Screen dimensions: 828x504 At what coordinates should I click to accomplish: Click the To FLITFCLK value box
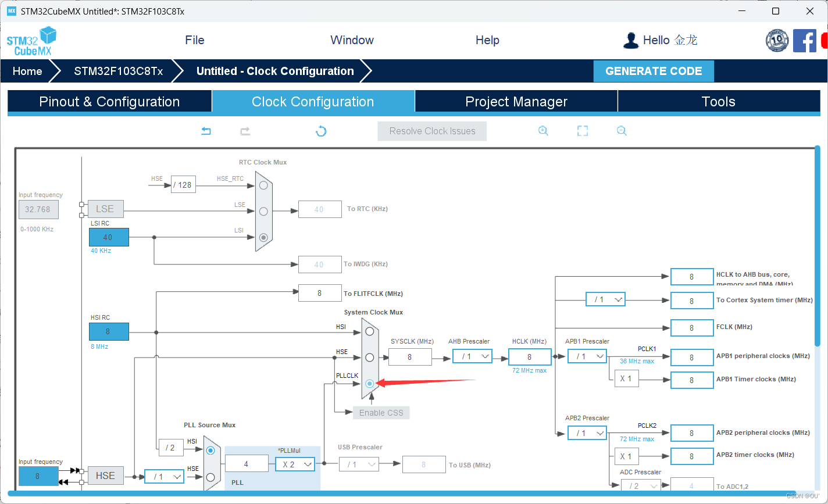[320, 293]
